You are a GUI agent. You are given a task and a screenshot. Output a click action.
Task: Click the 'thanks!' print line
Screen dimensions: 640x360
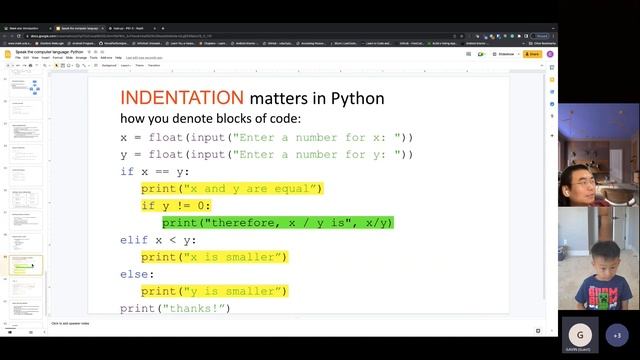175,308
